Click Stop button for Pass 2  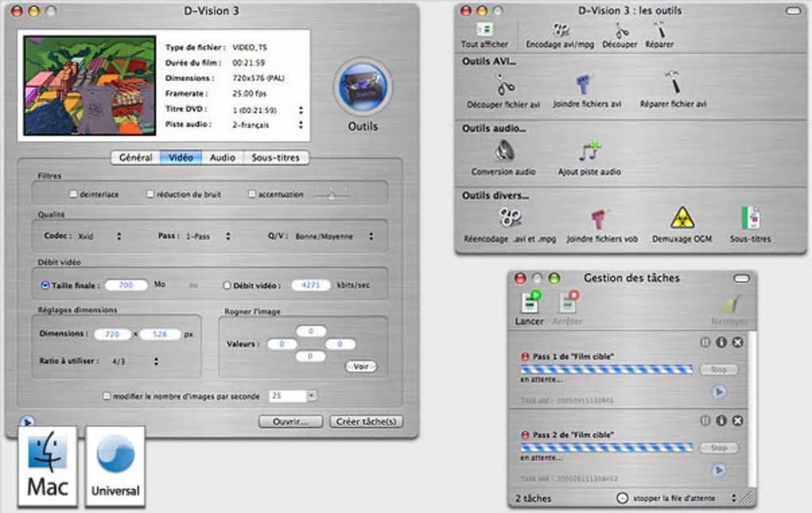pyautogui.click(x=719, y=448)
